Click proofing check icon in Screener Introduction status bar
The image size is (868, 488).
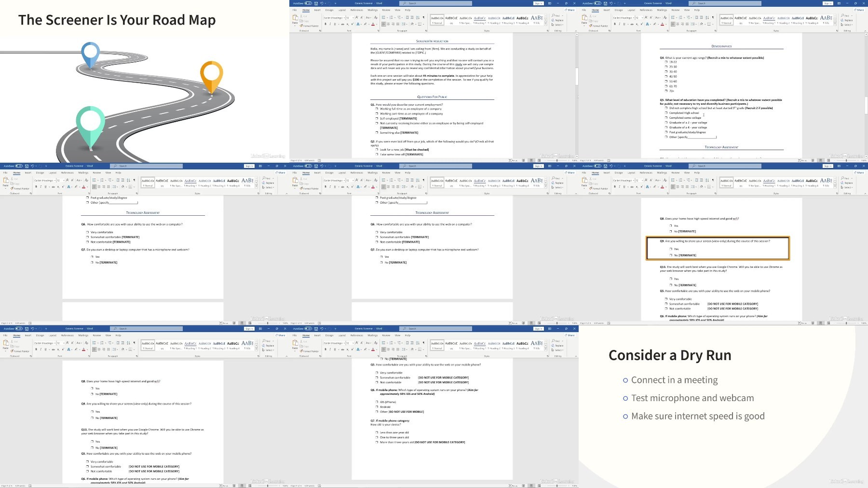[x=319, y=160]
